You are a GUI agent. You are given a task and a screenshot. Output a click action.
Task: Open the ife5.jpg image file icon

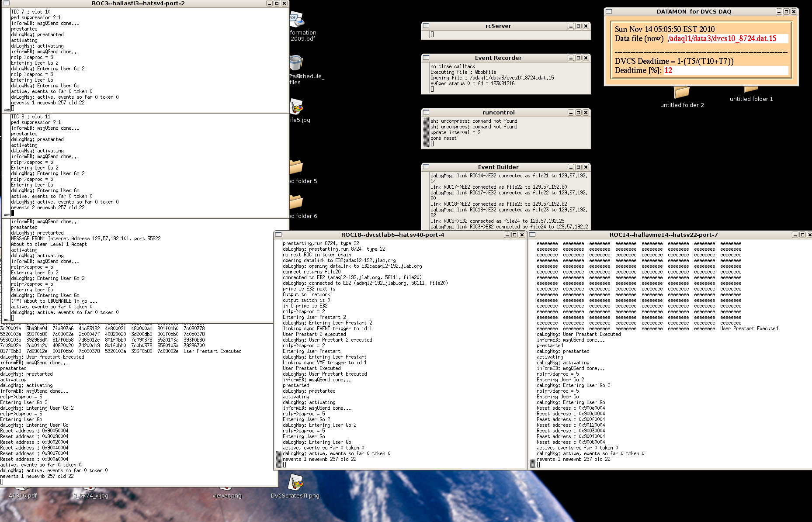tap(297, 107)
